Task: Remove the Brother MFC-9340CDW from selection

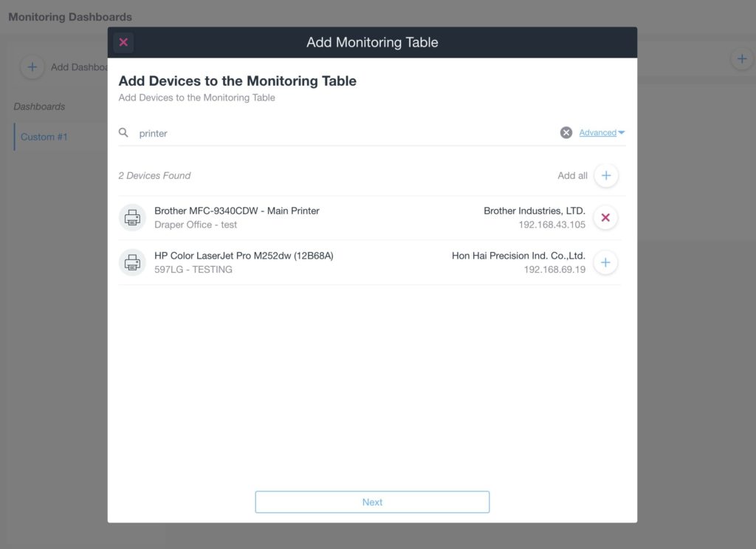Action: (x=605, y=217)
